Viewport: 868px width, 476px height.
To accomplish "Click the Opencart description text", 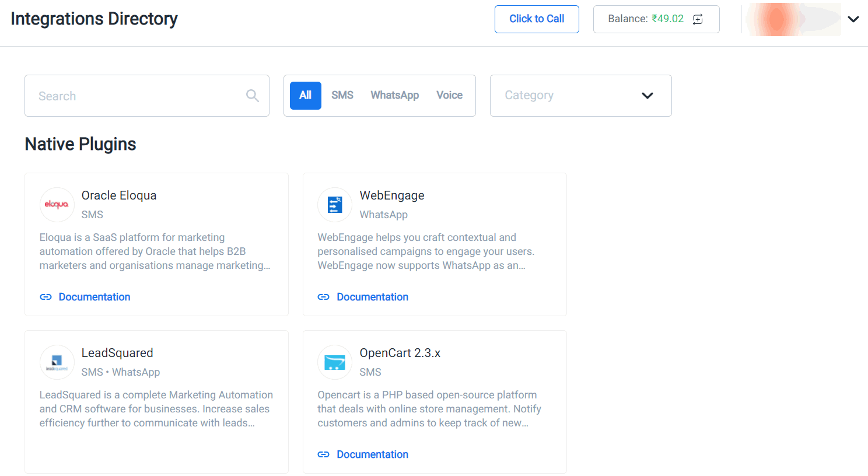I will (429, 409).
